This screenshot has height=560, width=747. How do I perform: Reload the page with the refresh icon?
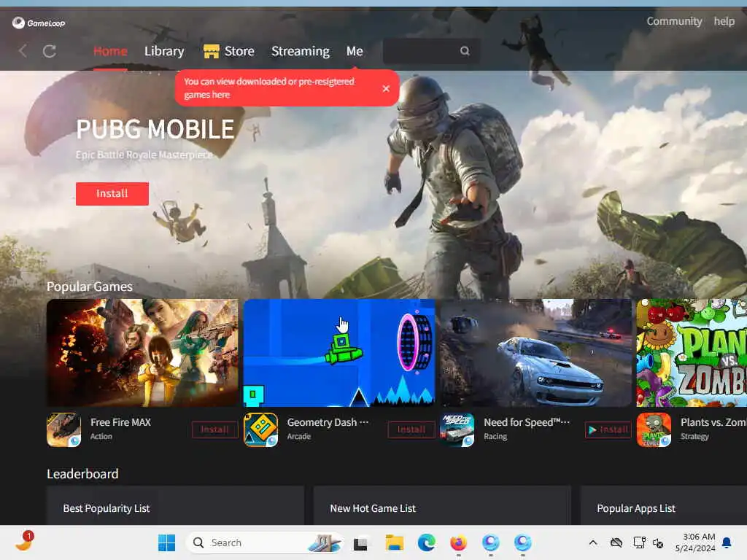click(50, 51)
